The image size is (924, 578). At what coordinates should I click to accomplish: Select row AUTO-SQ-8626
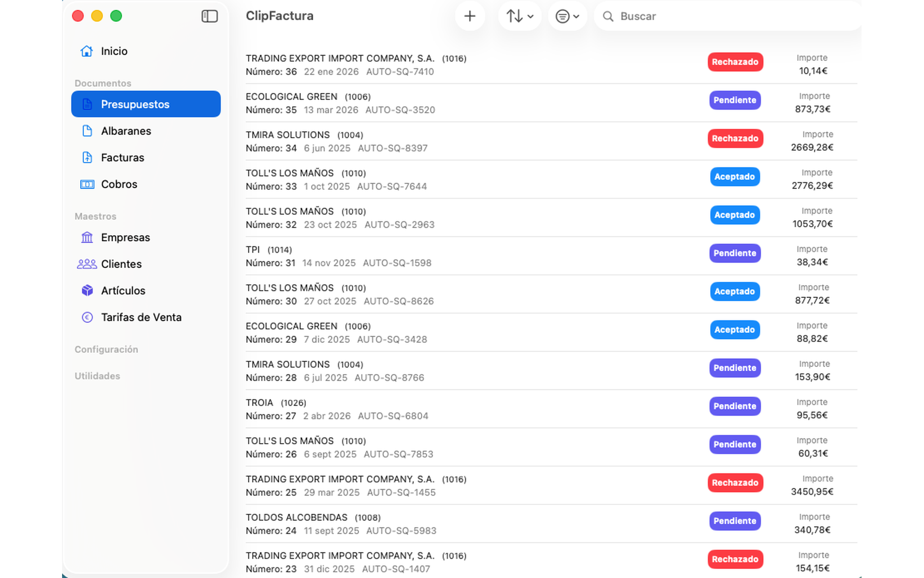click(x=552, y=294)
